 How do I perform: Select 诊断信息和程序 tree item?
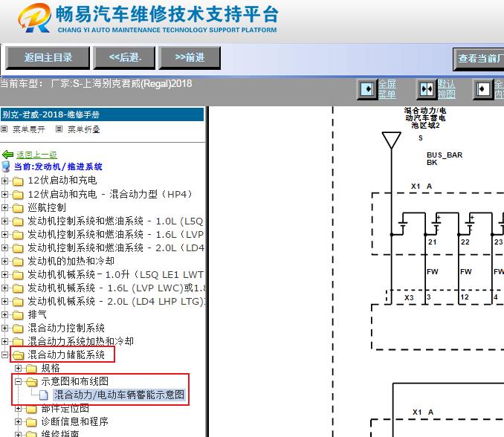pos(75,421)
